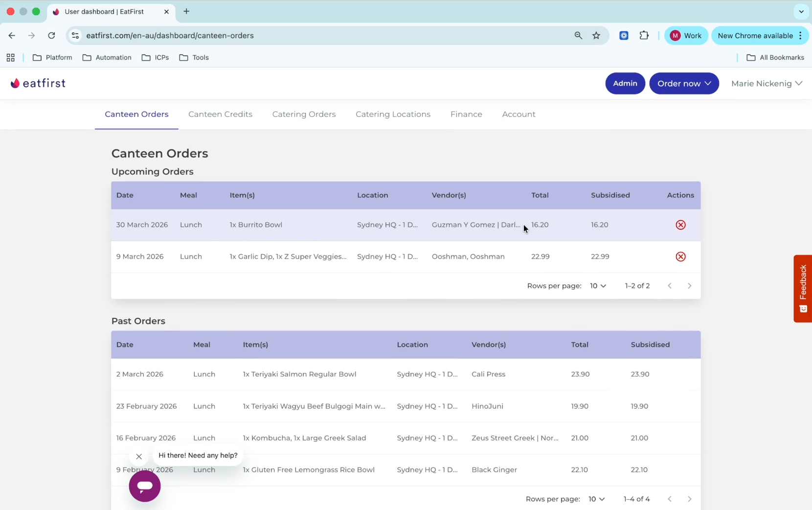
Task: Switch to the Account tab
Action: tap(519, 114)
